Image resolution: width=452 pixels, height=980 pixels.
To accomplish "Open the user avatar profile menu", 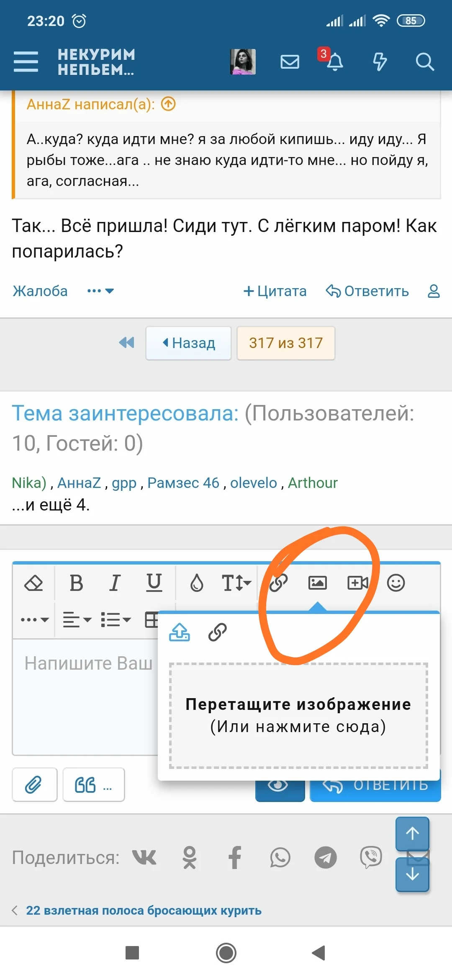I will coord(243,62).
